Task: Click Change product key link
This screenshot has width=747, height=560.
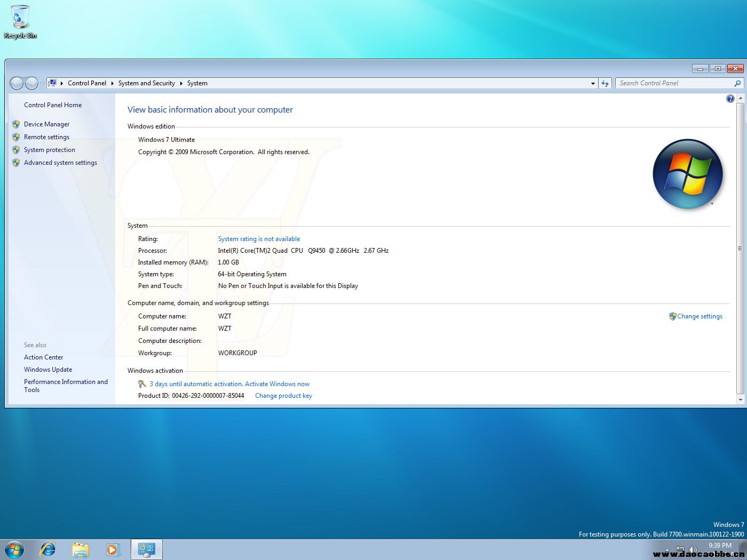Action: 283,396
